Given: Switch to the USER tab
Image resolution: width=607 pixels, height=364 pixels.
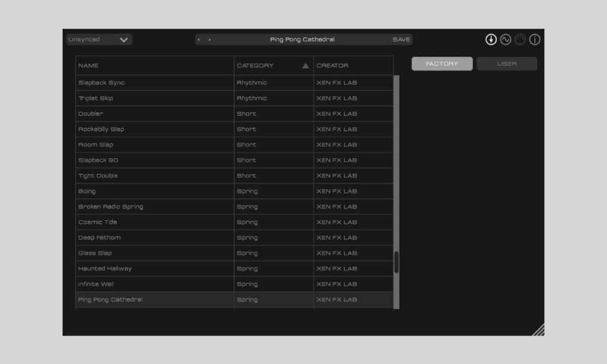Looking at the screenshot, I should [507, 64].
